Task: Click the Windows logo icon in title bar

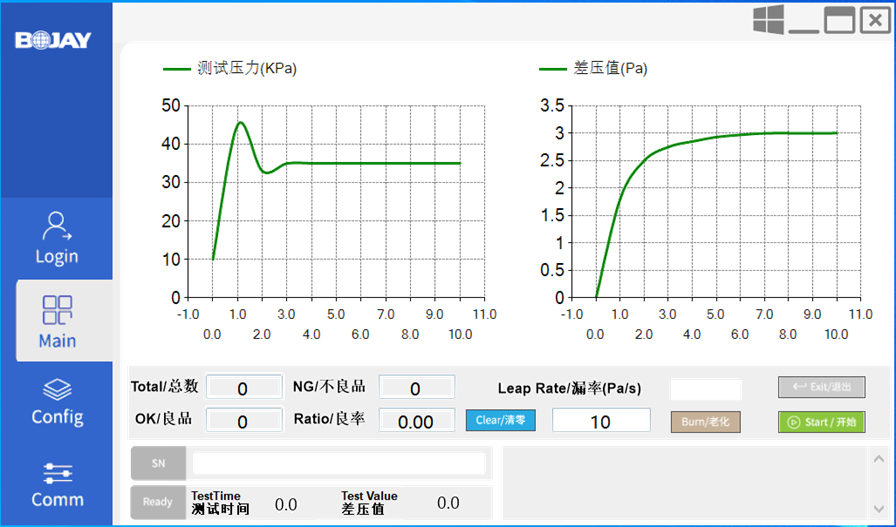Action: click(x=767, y=20)
